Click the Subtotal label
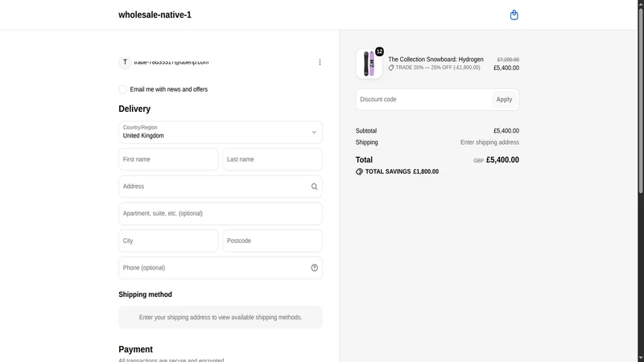The image size is (644, 362). coord(366,131)
